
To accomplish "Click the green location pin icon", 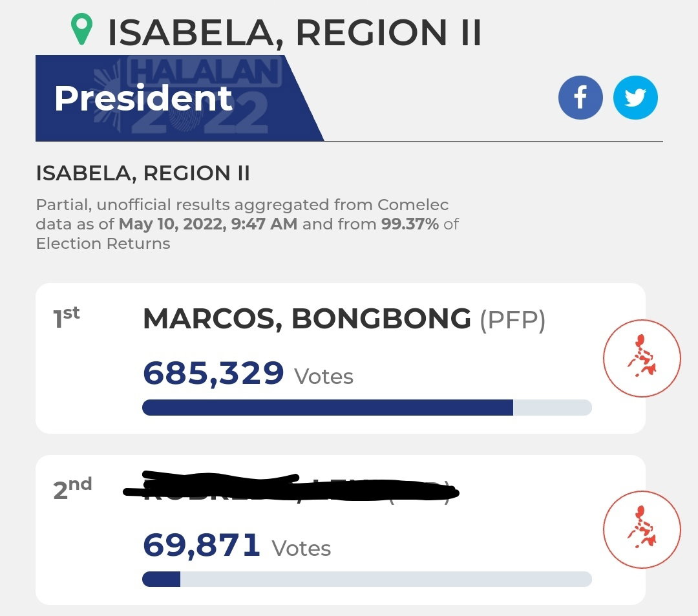I will [x=82, y=29].
